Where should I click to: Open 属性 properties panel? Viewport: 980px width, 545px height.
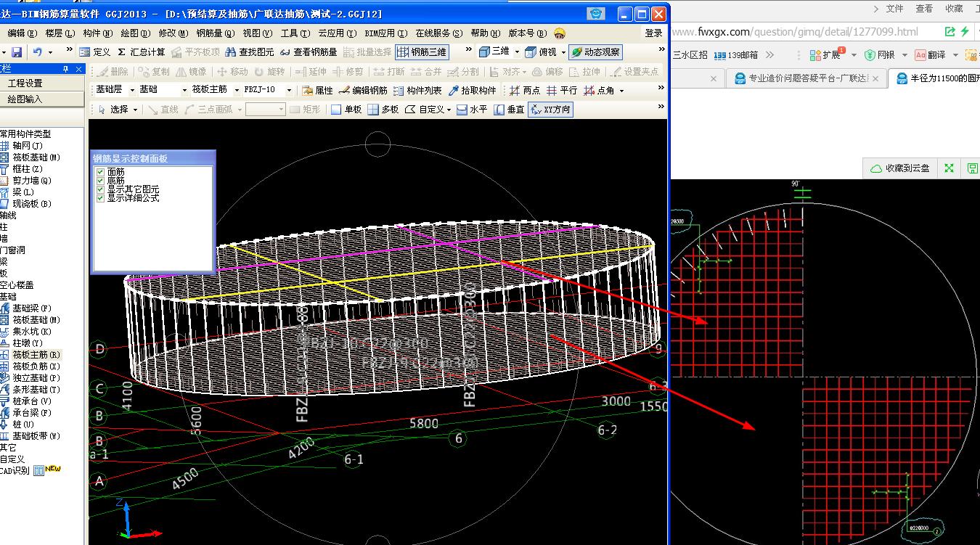(x=317, y=90)
